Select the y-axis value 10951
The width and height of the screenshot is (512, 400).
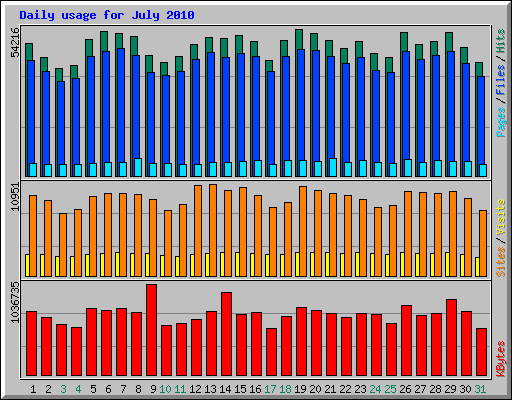[15, 197]
